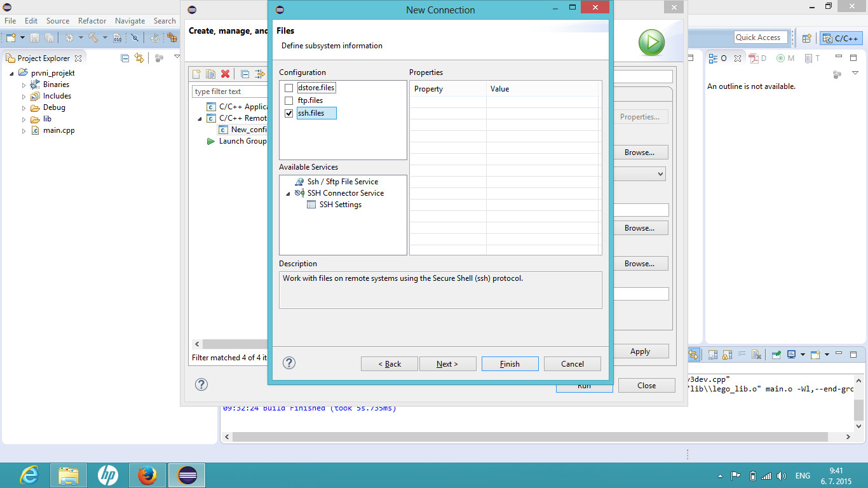Uncheck the ssh.files checkbox

coord(289,113)
